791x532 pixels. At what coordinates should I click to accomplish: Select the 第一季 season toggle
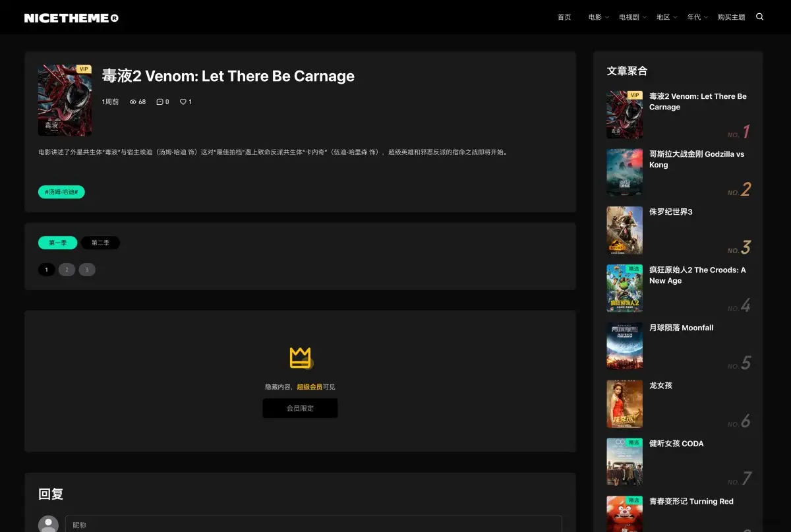pyautogui.click(x=57, y=243)
